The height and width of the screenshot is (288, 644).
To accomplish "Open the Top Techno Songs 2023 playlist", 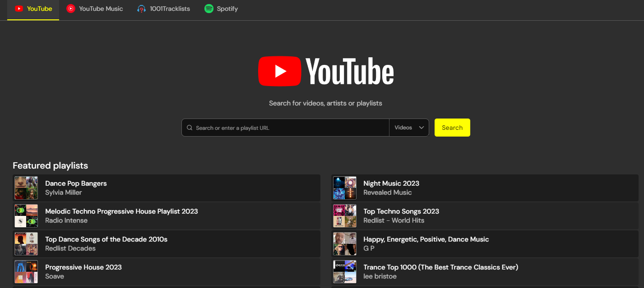I will (401, 211).
